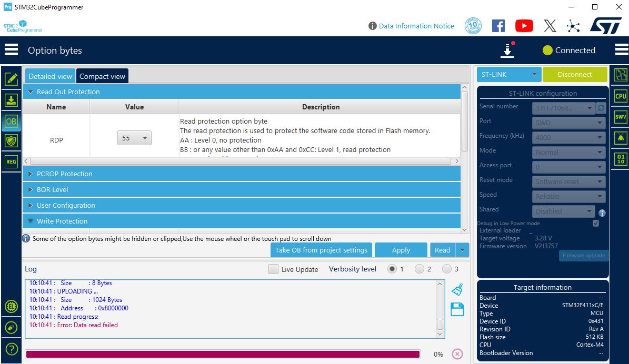
Task: Open the Erasing & Programming sidebar icon
Action: click(x=11, y=100)
